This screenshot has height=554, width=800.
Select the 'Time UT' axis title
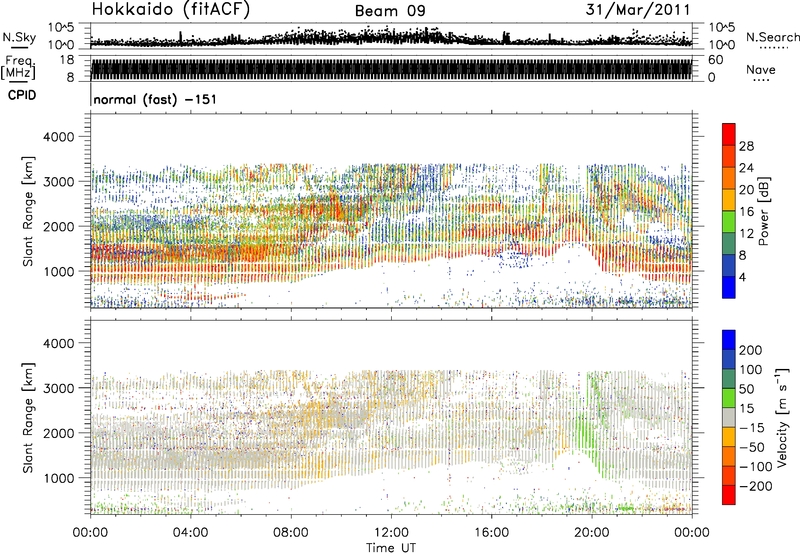point(391,548)
